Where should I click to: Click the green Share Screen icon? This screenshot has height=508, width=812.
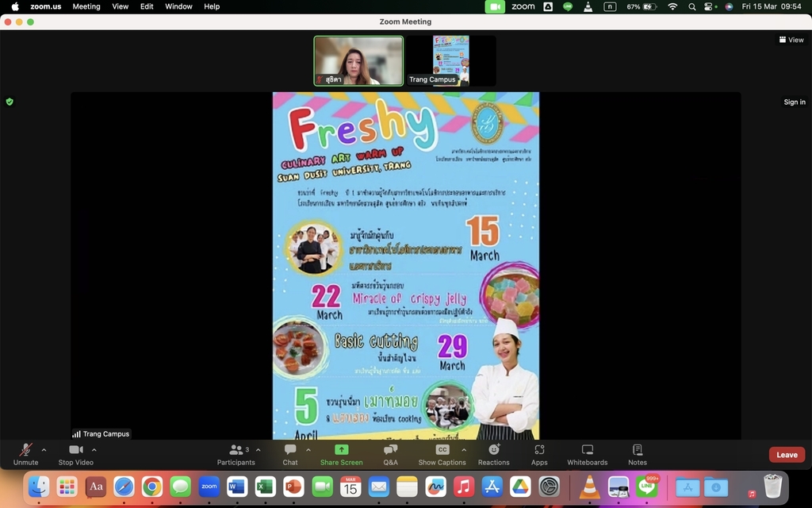click(341, 450)
